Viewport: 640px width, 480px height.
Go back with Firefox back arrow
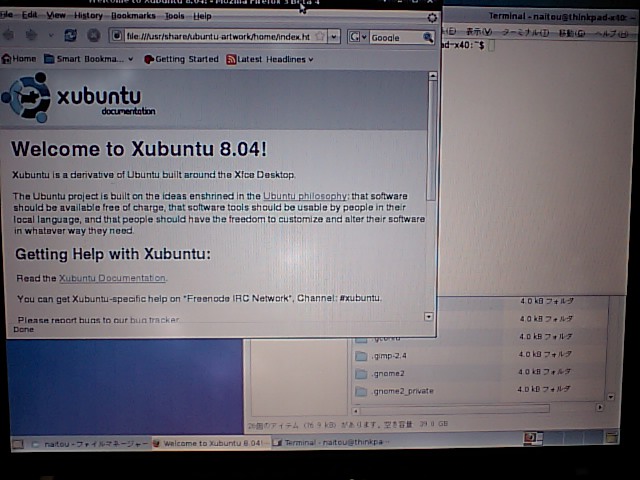tap(8, 35)
